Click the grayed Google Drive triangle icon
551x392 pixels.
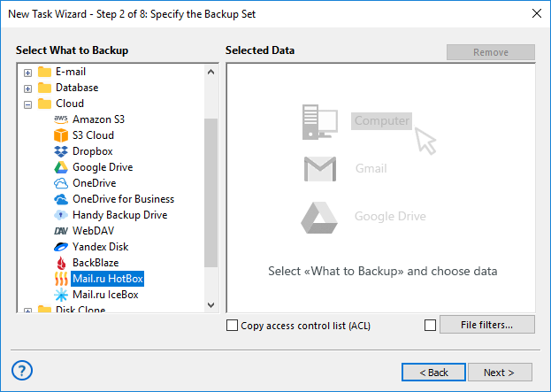(319, 218)
